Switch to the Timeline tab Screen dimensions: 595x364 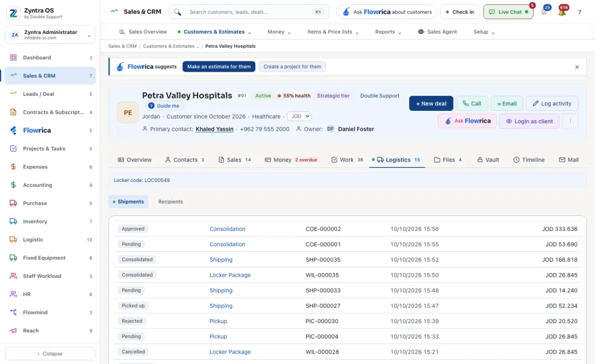pos(529,160)
